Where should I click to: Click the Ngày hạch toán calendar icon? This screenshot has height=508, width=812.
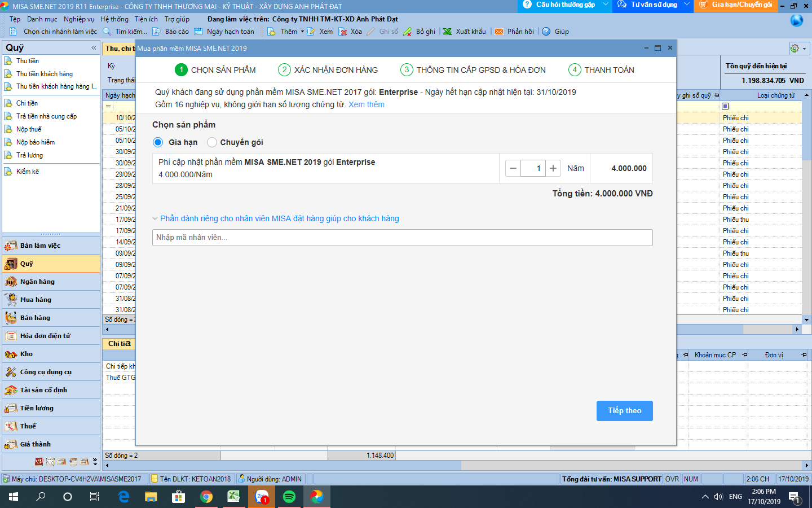[x=198, y=32]
